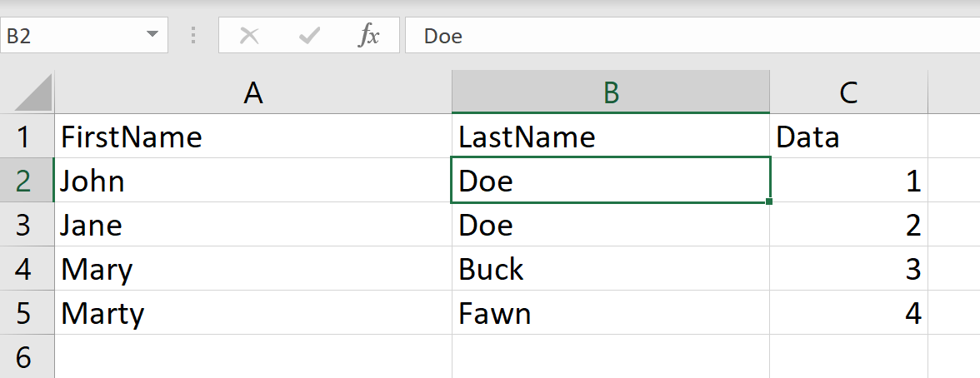The image size is (980, 378).
Task: Select column B header
Action: click(611, 93)
